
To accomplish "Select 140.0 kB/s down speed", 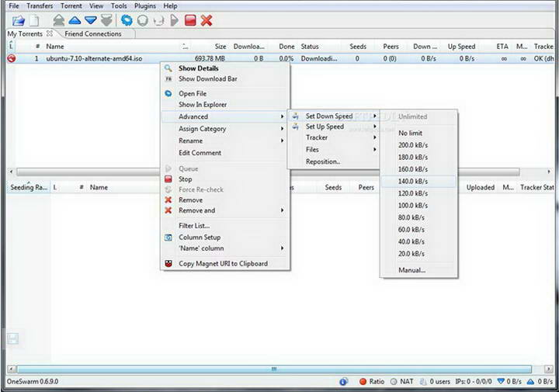I will [419, 182].
